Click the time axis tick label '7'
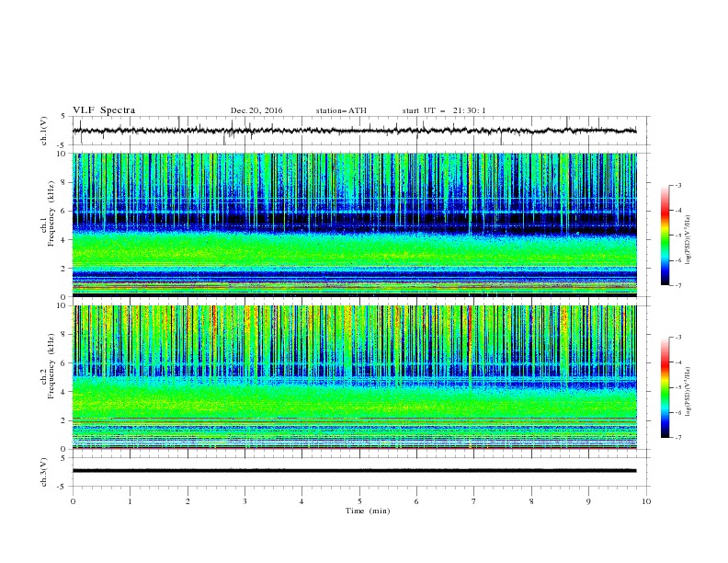 (x=474, y=501)
